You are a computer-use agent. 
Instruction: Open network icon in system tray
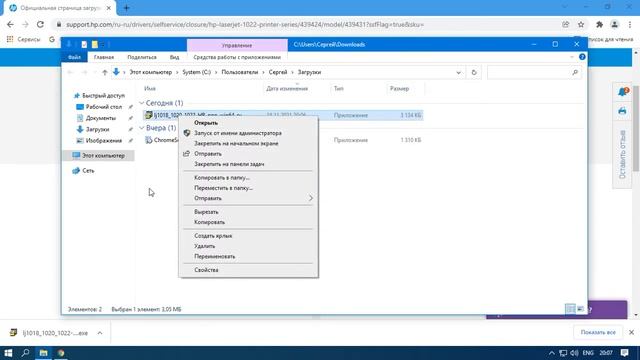pos(563,353)
